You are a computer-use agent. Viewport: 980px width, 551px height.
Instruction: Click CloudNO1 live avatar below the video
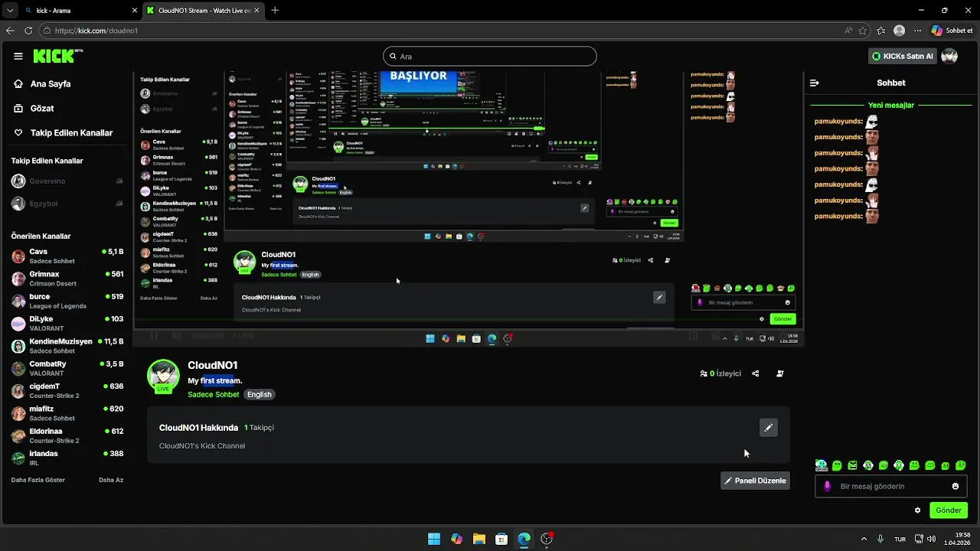(x=163, y=376)
